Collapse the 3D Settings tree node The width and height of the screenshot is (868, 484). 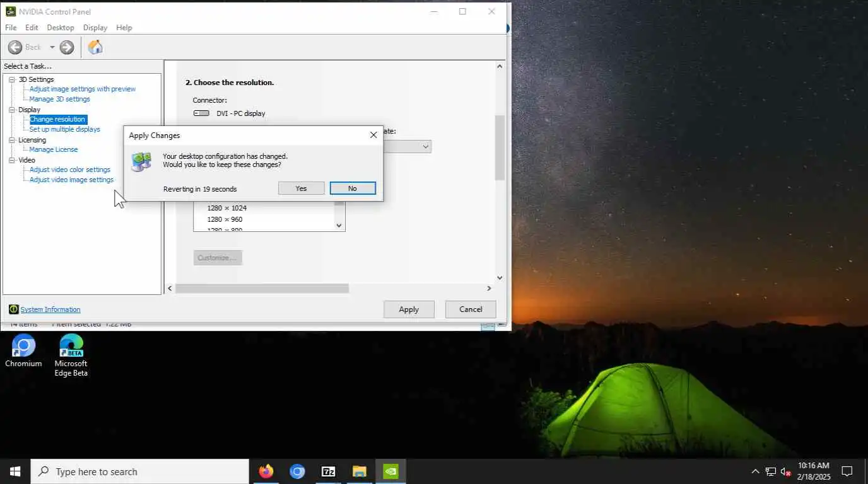[12, 79]
